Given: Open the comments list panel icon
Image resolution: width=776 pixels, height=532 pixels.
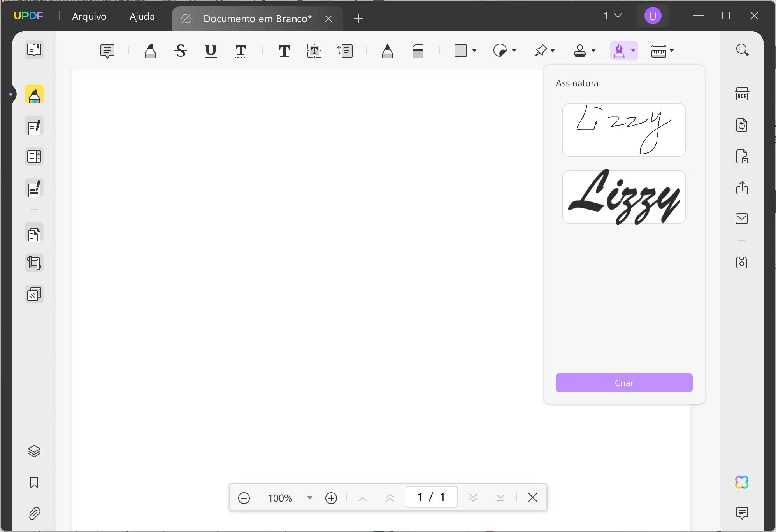Looking at the screenshot, I should (742, 513).
